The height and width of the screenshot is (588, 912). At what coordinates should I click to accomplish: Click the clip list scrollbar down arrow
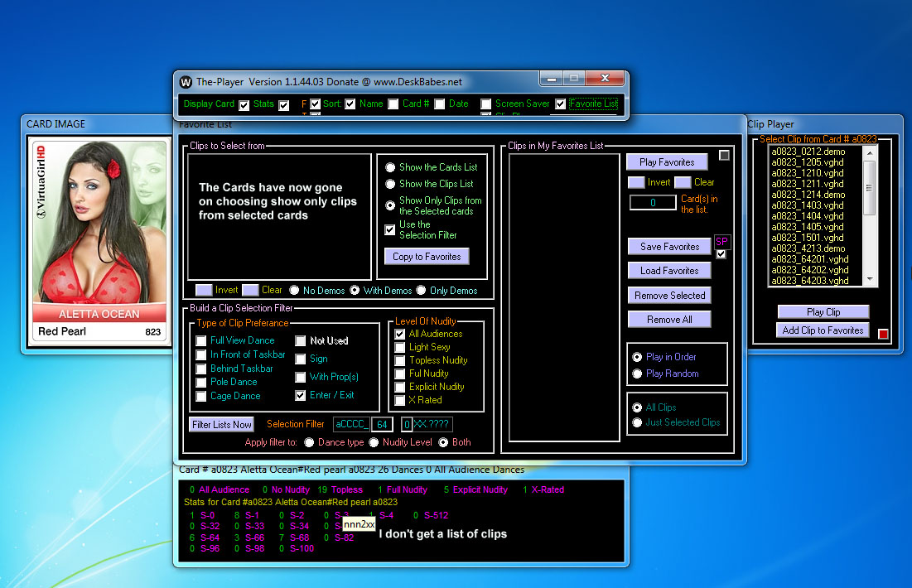coord(869,279)
